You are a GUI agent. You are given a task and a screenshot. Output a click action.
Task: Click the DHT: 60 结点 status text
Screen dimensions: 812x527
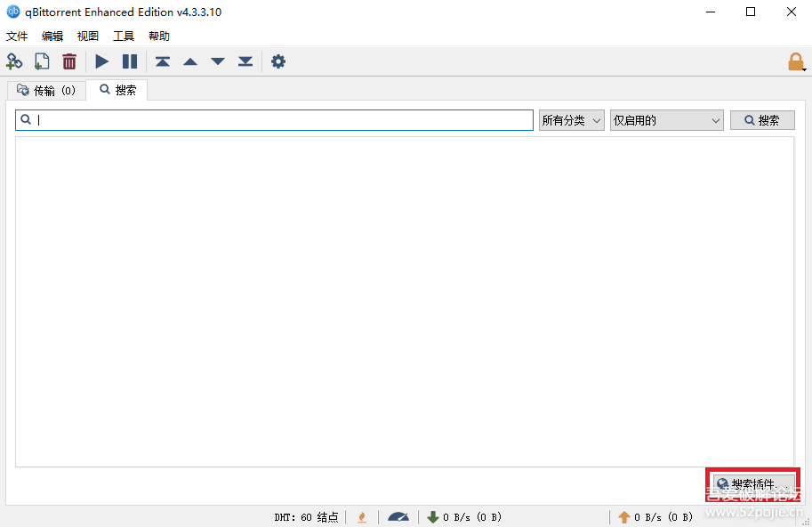(x=306, y=517)
